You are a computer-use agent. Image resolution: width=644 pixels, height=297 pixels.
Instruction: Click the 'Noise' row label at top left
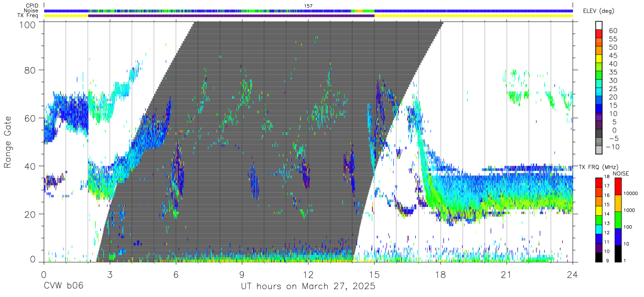[32, 10]
